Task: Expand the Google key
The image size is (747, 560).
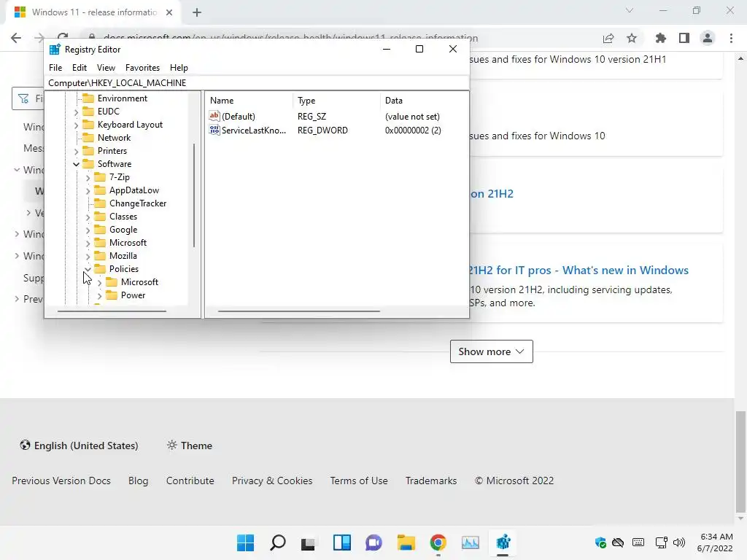Action: (x=88, y=230)
